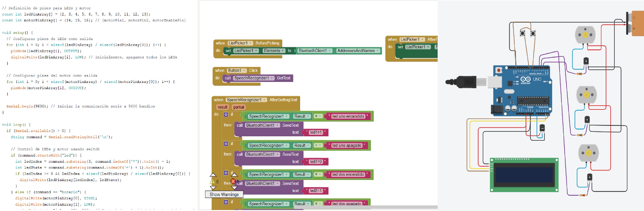This screenshot has width=644, height=211.
Task: Select the 9V battery component
Action: coord(635,24)
